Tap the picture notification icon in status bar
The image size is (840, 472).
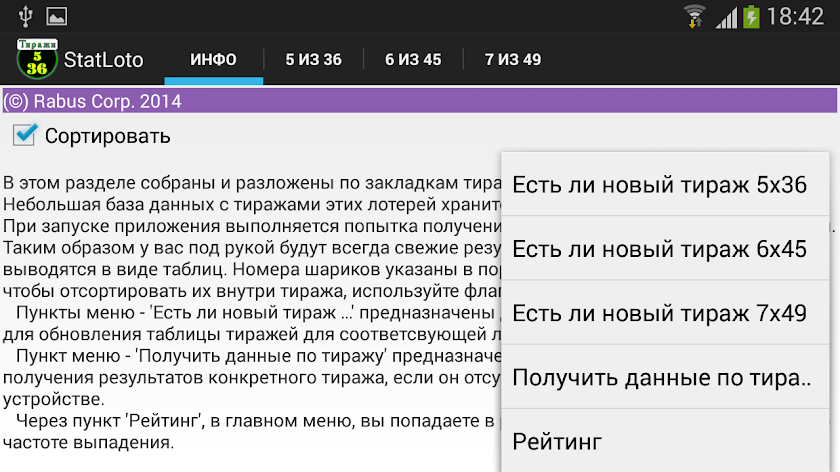click(x=56, y=16)
